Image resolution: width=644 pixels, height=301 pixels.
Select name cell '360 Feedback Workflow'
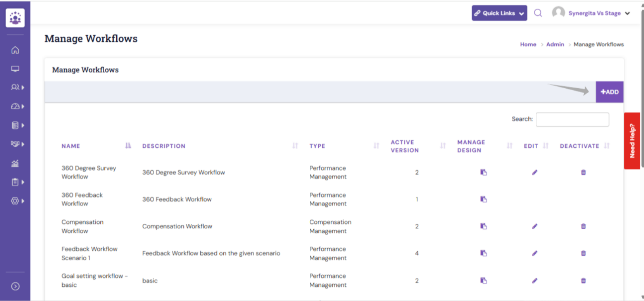click(x=82, y=199)
